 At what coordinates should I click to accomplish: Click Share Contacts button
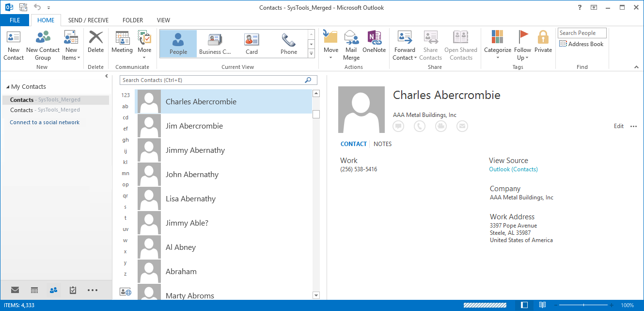point(430,46)
